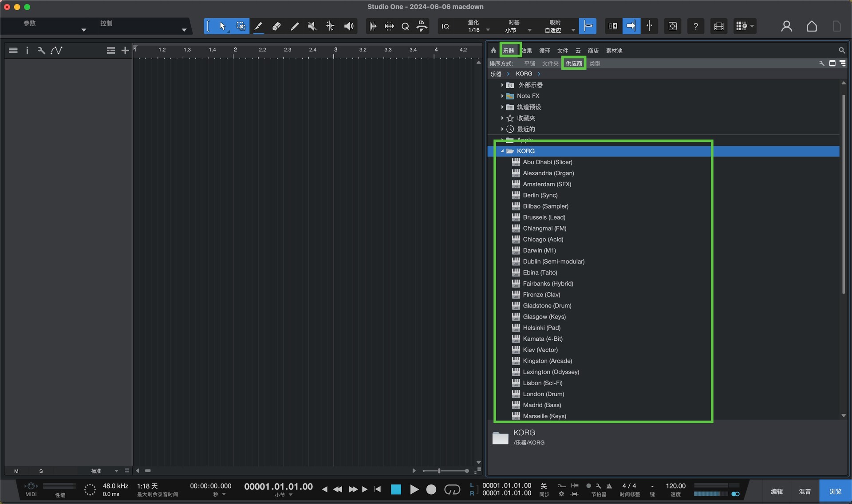Viewport: 852px width, 504px height.
Task: Click the Range selection tool
Action: point(241,26)
